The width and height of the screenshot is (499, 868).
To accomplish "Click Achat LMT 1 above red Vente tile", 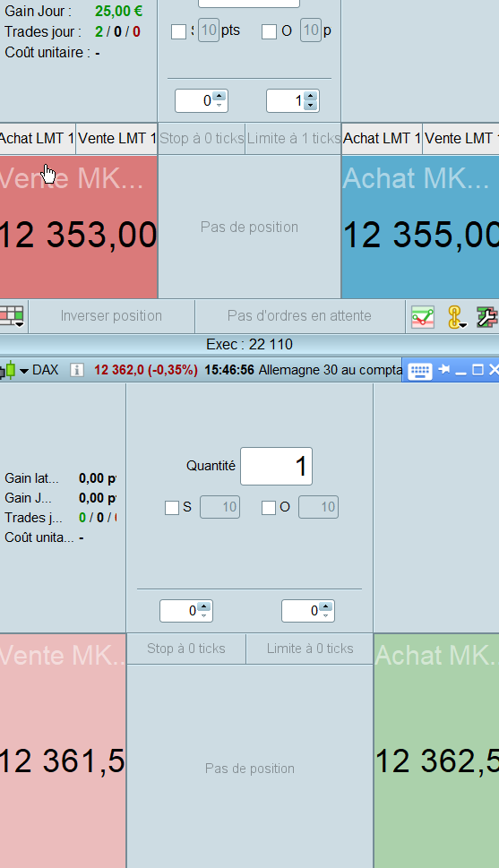I will point(37,138).
